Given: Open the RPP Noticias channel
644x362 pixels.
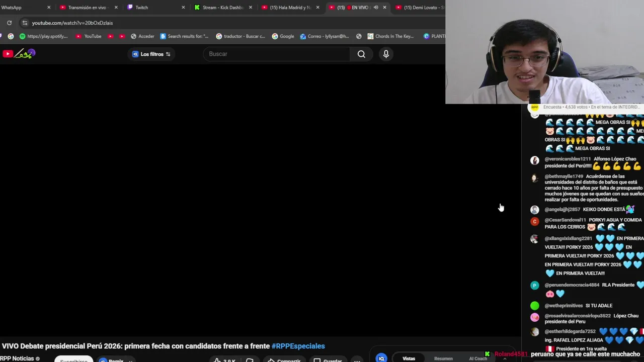Looking at the screenshot, I should coord(17,358).
